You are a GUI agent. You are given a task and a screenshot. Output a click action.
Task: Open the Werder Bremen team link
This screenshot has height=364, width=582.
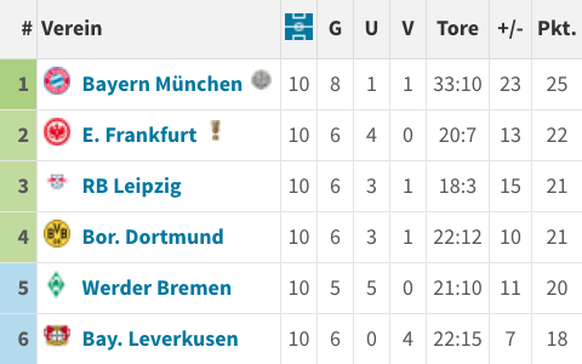(157, 288)
